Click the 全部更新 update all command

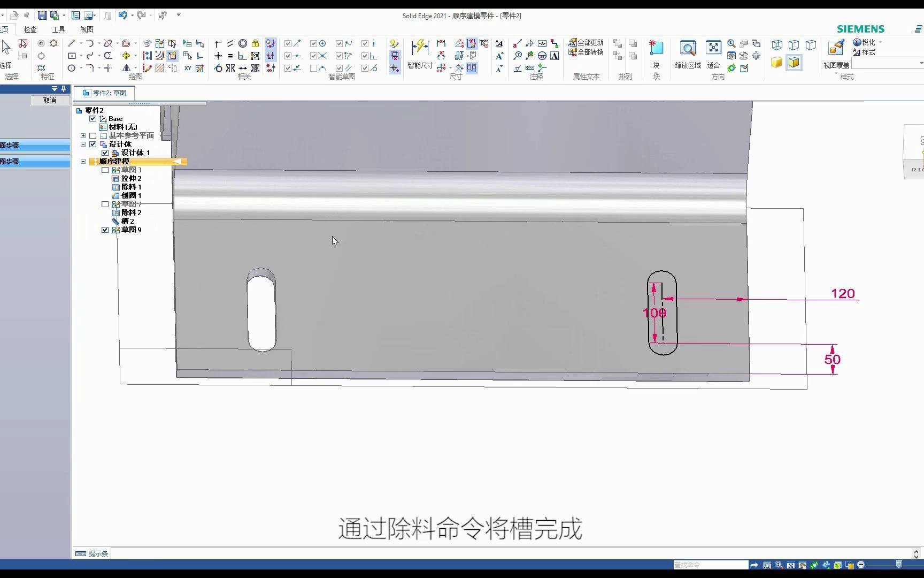586,41
